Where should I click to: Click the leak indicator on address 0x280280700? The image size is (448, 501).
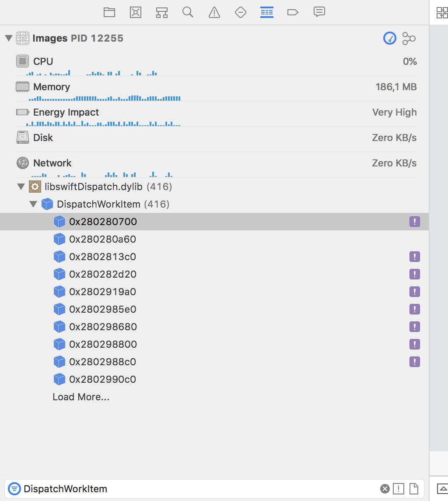tap(414, 222)
